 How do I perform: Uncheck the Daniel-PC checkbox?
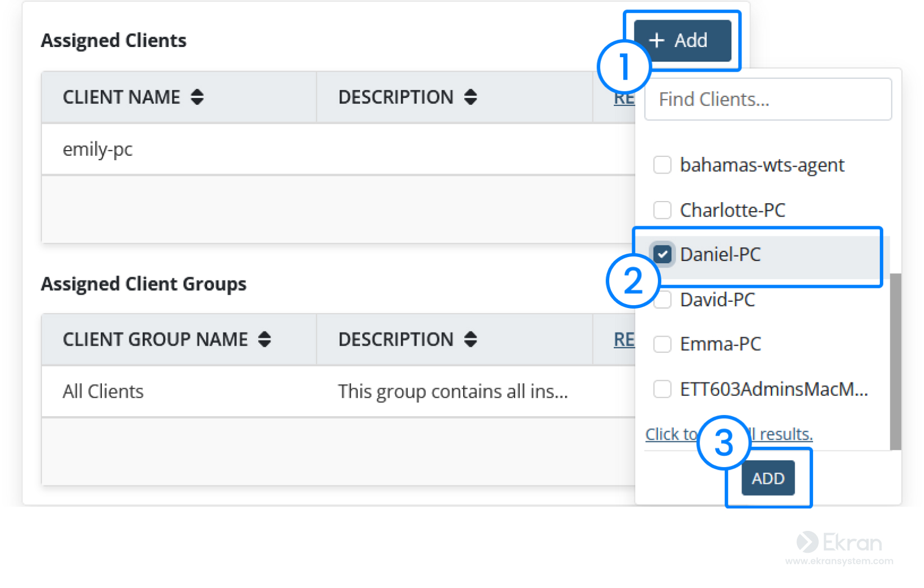point(662,254)
